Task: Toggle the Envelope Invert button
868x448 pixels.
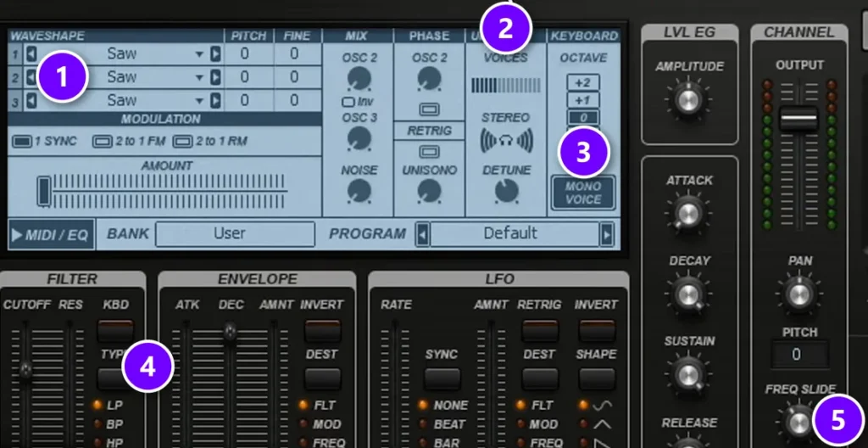Action: (x=322, y=331)
